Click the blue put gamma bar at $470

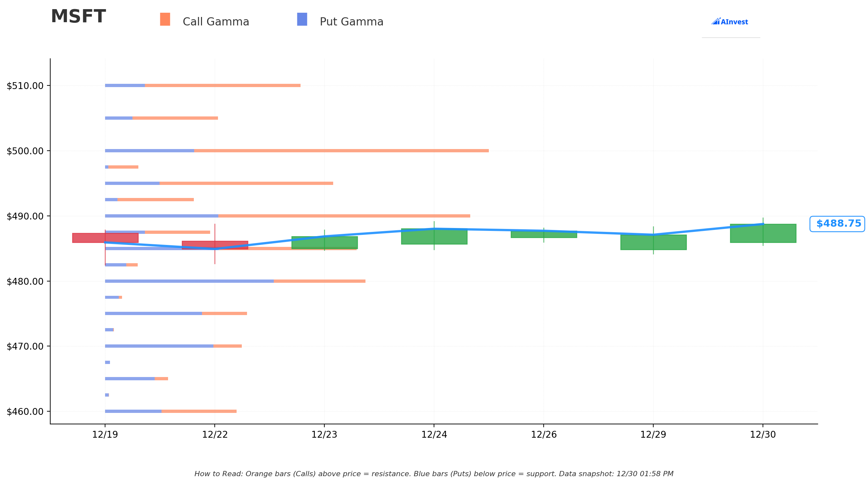159,346
